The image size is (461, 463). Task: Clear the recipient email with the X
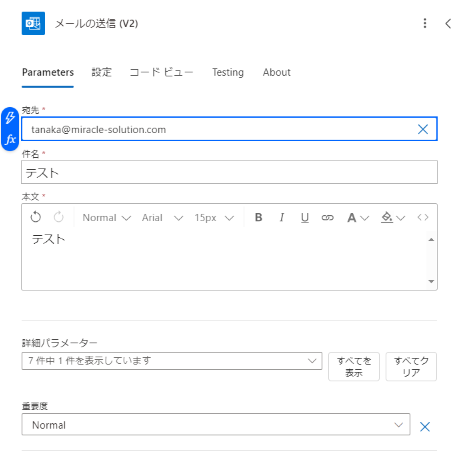tap(423, 129)
